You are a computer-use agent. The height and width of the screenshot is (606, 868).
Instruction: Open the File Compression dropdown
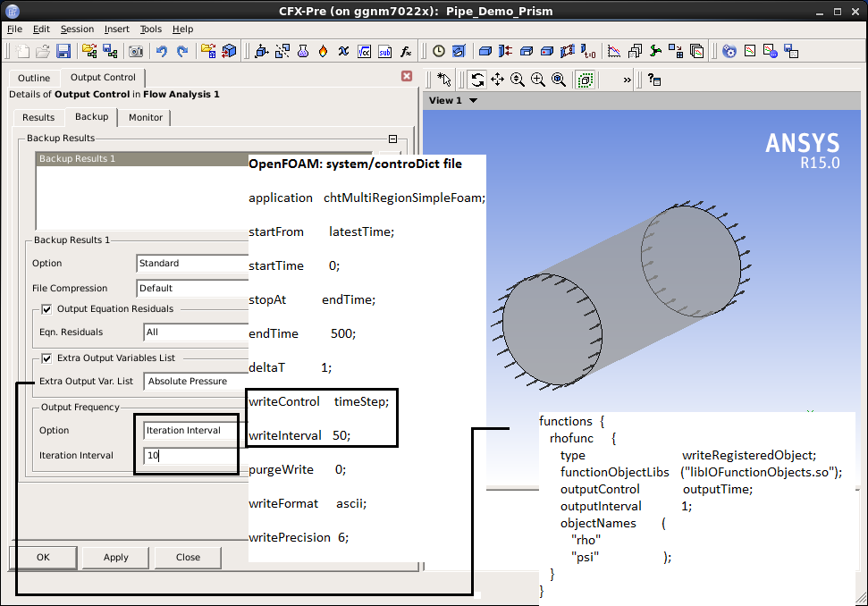click(192, 289)
